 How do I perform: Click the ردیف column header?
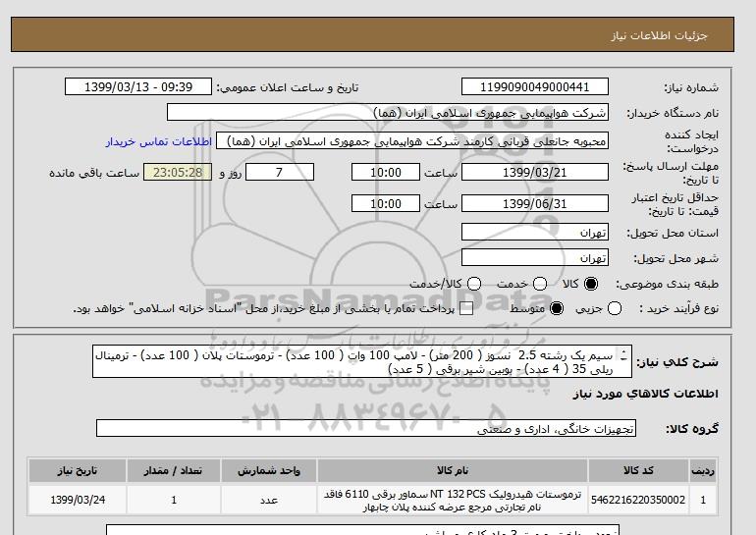(x=703, y=470)
